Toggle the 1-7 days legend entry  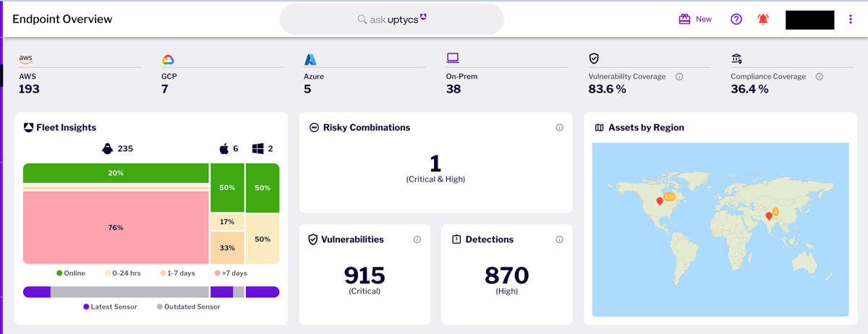coord(178,273)
